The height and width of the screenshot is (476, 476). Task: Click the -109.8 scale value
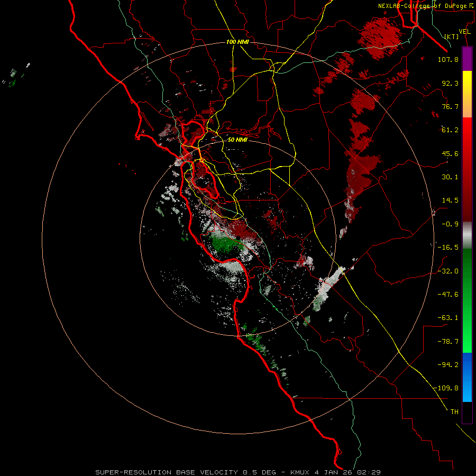[x=446, y=388]
